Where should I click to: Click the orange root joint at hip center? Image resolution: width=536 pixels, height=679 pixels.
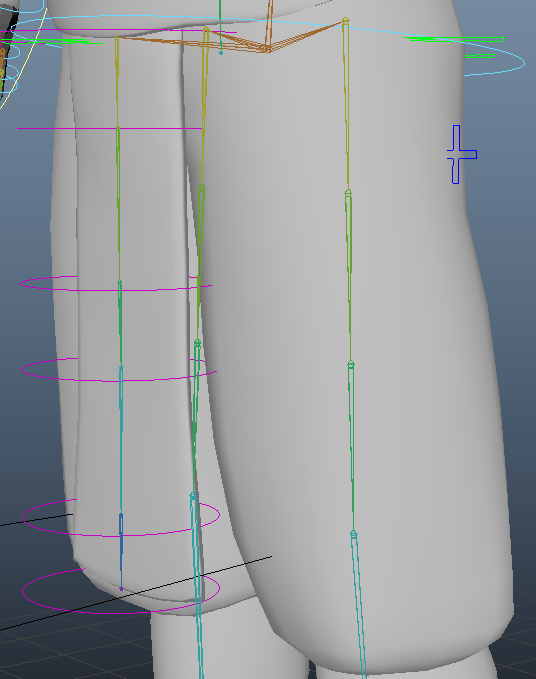267,50
